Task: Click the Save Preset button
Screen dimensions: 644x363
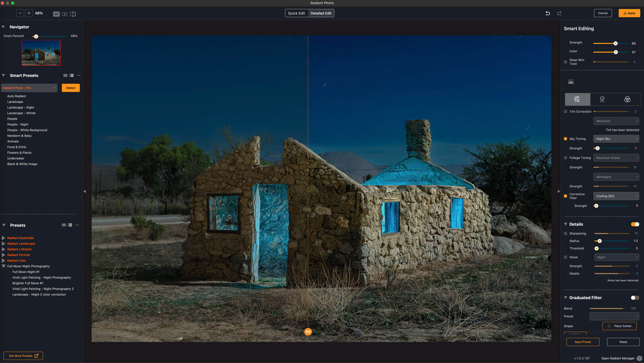Action: pyautogui.click(x=582, y=342)
